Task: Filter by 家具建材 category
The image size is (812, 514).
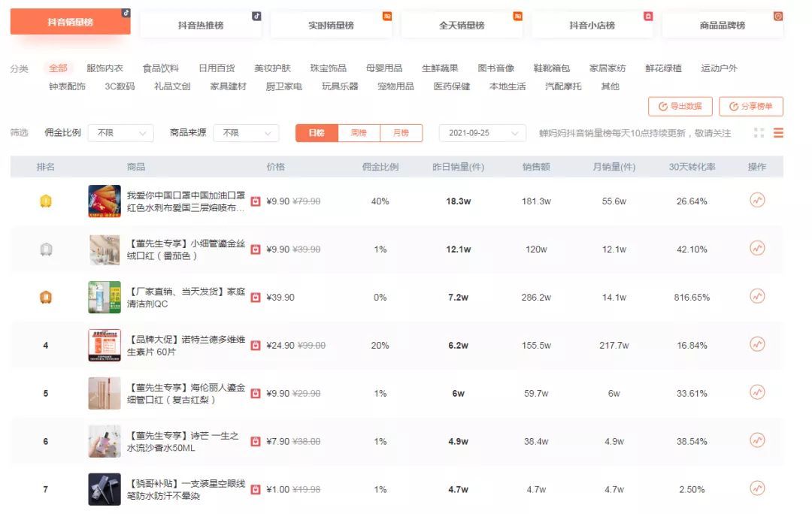Action: (229, 86)
